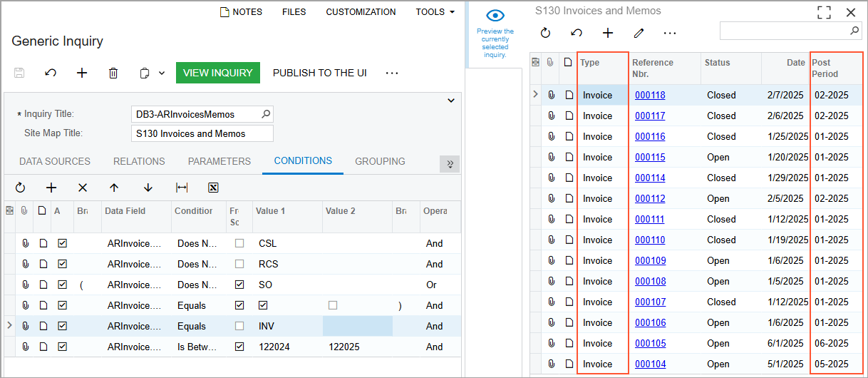Click the Fit to Screen columns icon
Image resolution: width=868 pixels, height=378 pixels.
click(x=182, y=188)
